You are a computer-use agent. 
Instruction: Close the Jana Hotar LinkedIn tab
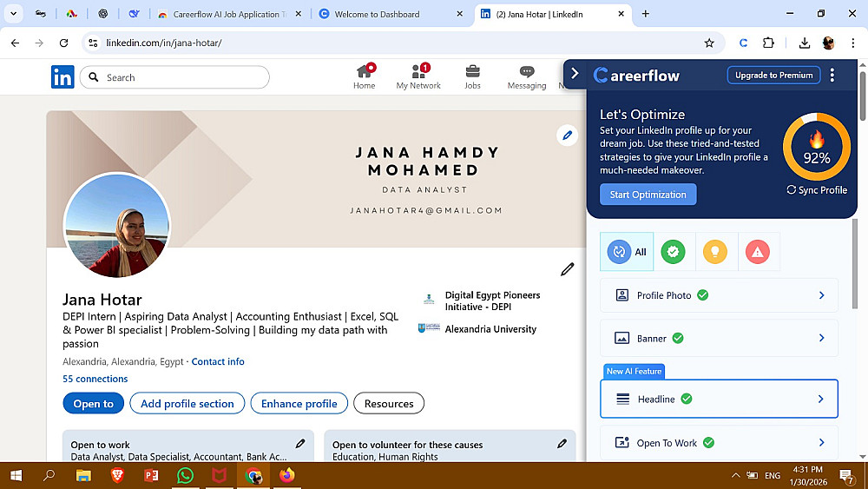click(x=621, y=14)
